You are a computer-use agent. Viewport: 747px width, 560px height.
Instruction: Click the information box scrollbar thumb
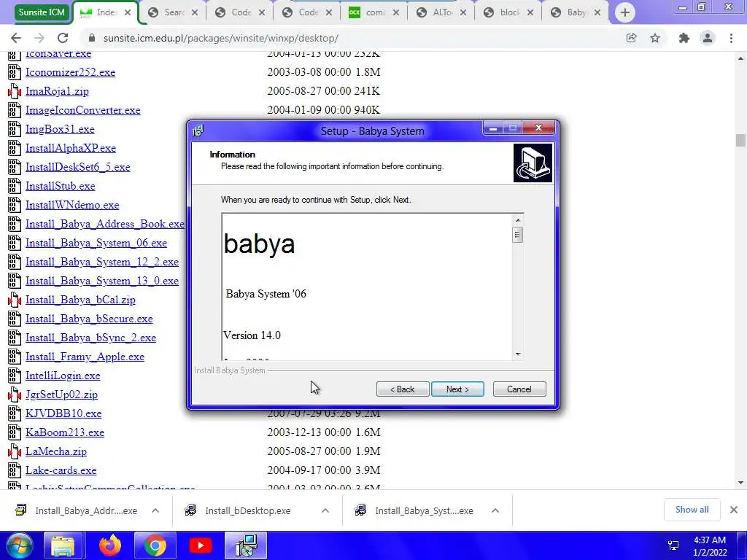click(x=517, y=235)
